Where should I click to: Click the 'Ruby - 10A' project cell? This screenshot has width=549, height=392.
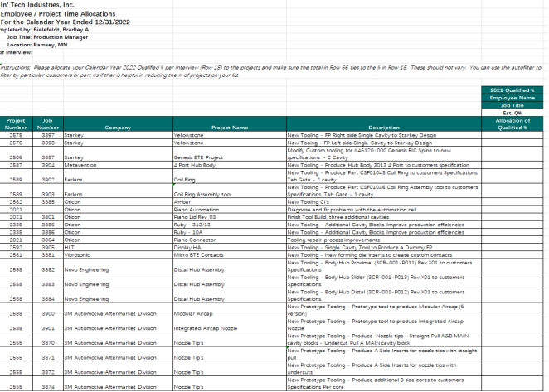click(x=230, y=232)
